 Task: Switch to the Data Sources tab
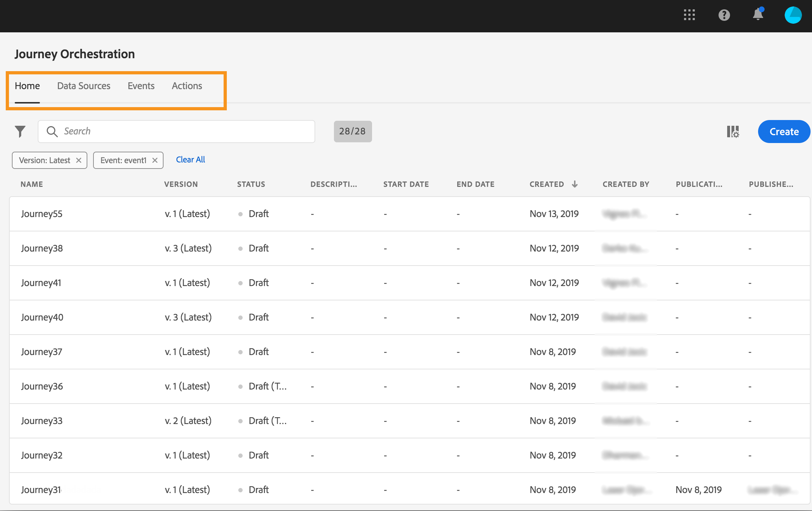83,86
